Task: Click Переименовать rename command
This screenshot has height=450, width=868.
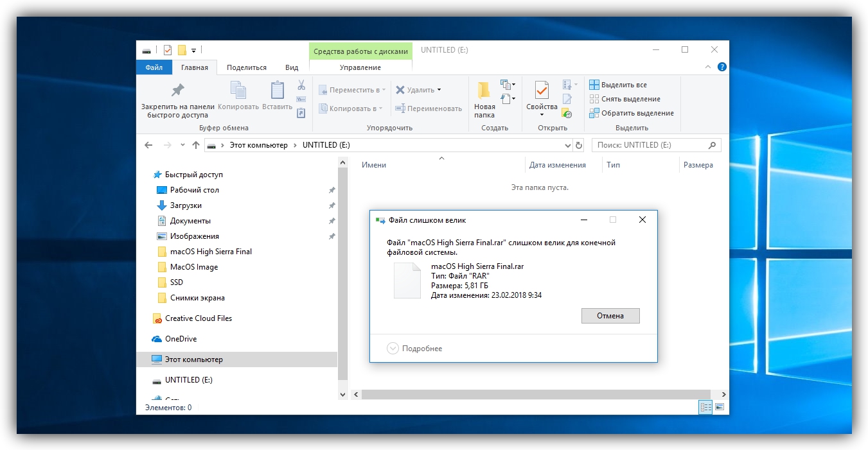Action: (429, 108)
